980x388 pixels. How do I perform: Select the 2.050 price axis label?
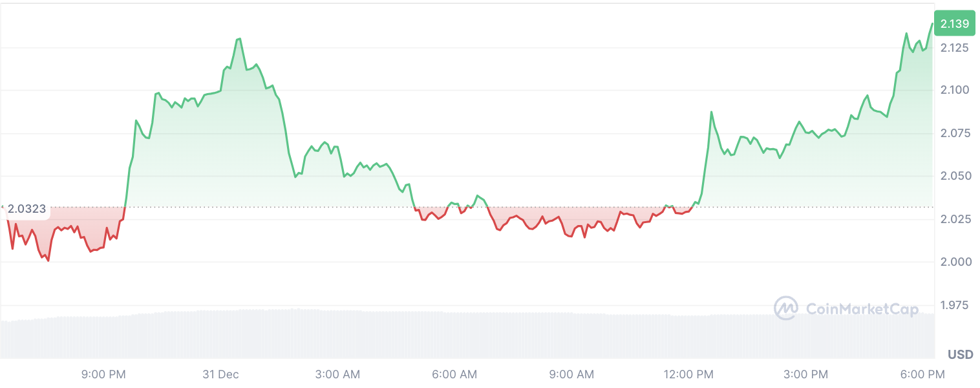pos(954,176)
